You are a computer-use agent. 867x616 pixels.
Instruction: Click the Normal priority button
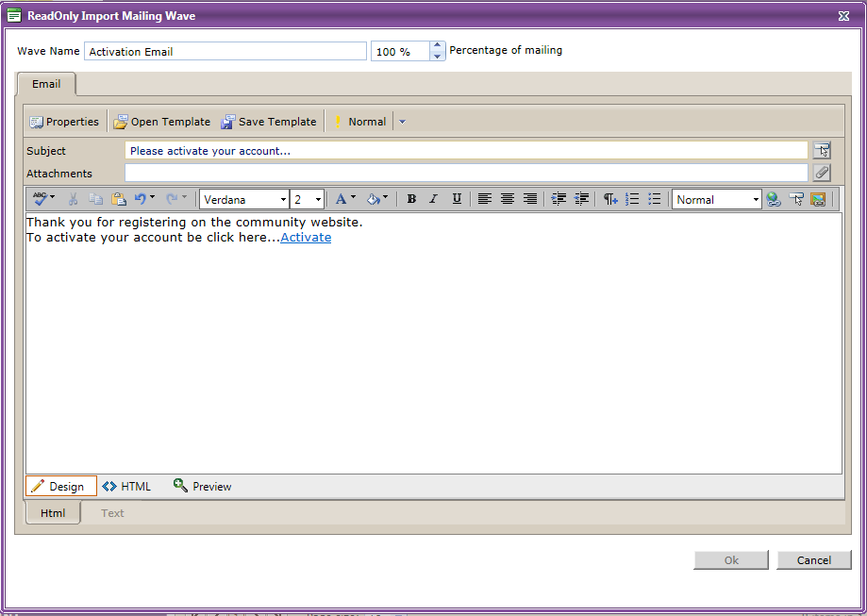pos(360,122)
